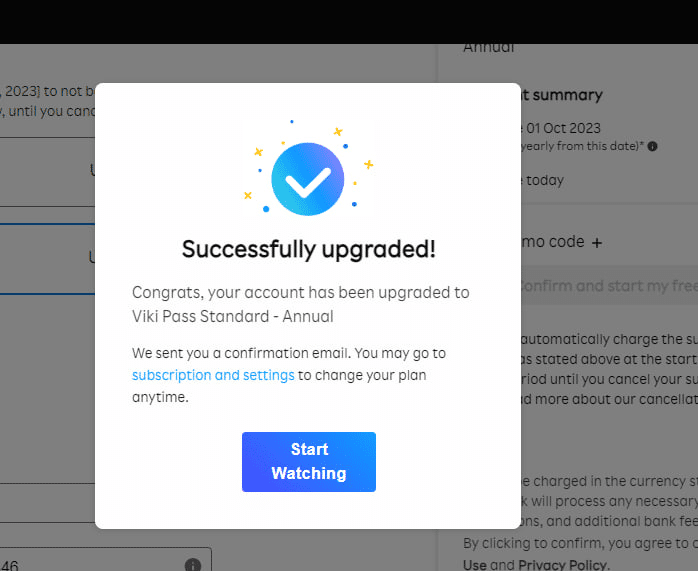
Task: Click the info icon inside the bottom-left input field
Action: coord(193,565)
